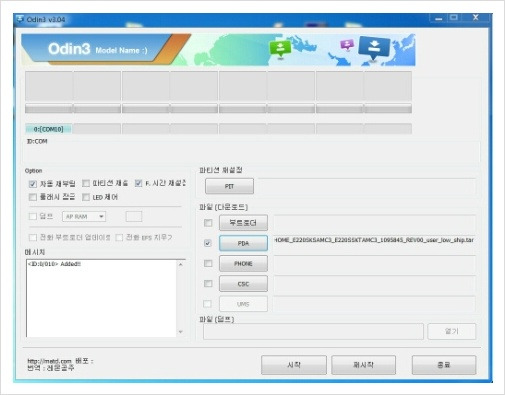Toggle the auto reboot checkbox
505x395 pixels.
coord(33,184)
